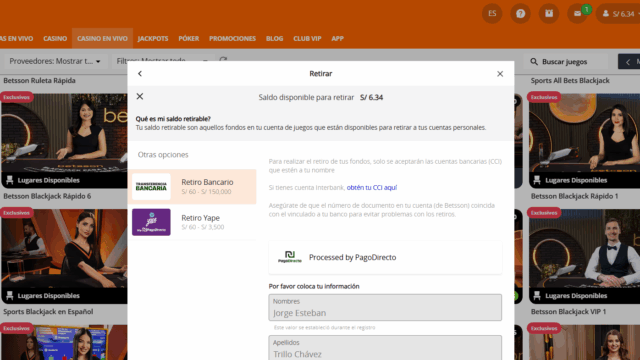Click the Transferencia Bancaria logo

pyautogui.click(x=151, y=187)
